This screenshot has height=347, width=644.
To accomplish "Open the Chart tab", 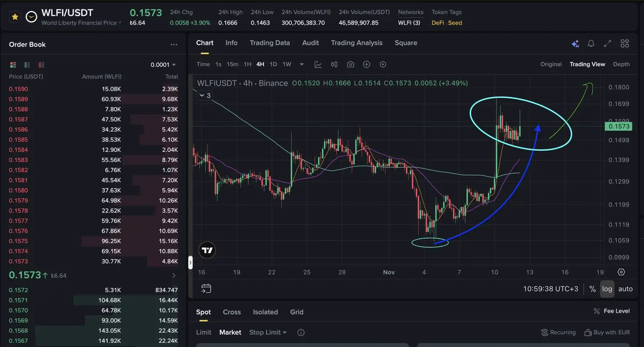I will [205, 43].
